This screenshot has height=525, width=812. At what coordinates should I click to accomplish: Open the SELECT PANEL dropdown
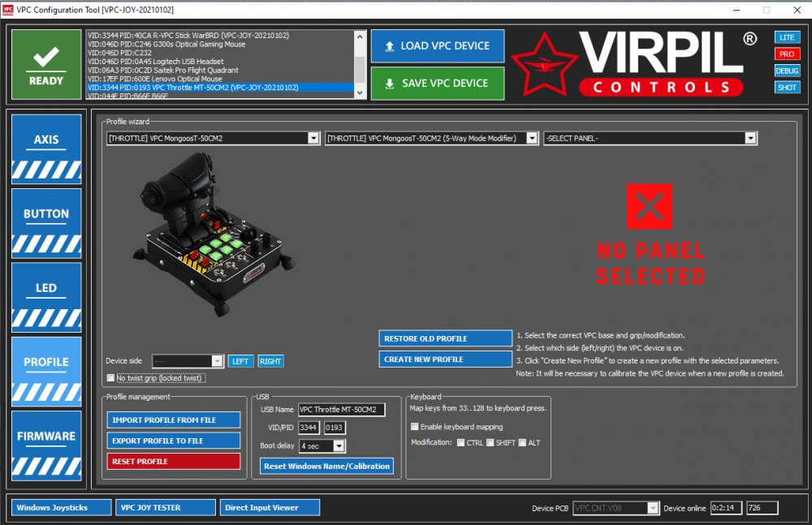650,138
